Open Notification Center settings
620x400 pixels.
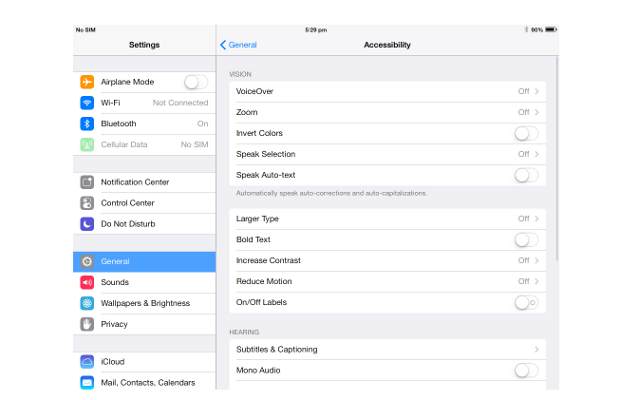click(x=144, y=182)
